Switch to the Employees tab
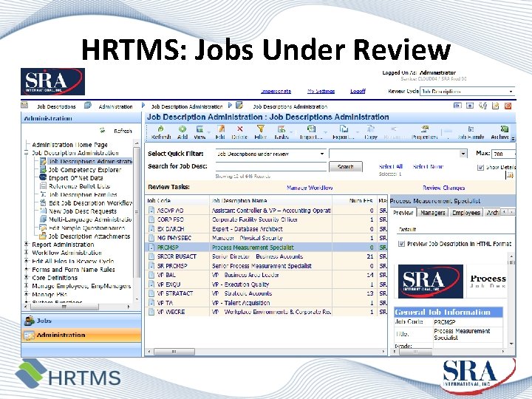The height and width of the screenshot is (399, 532). (466, 213)
